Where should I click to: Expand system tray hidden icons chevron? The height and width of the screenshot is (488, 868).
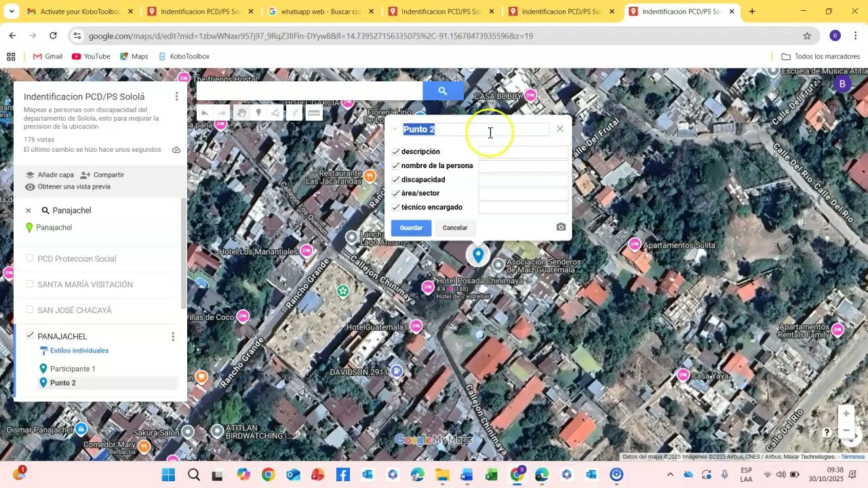670,474
